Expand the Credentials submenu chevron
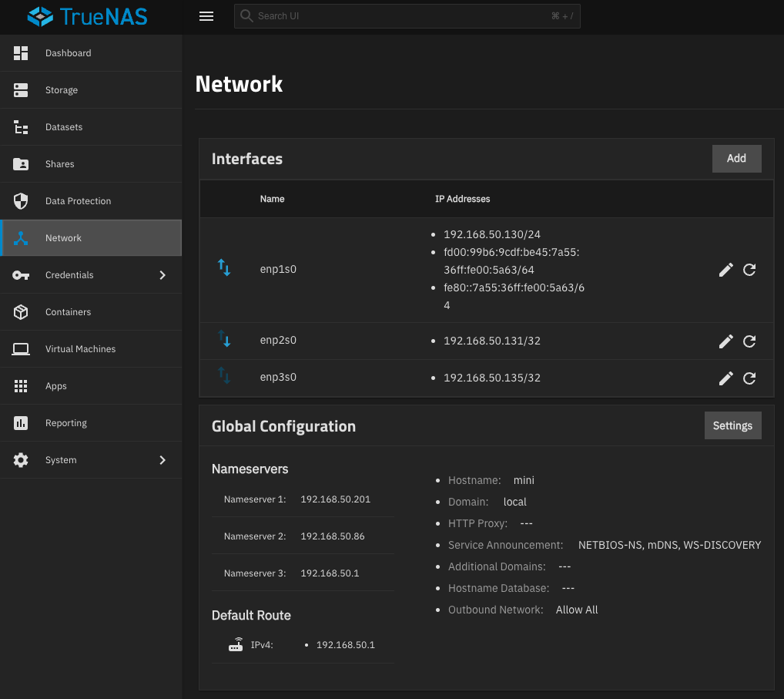The height and width of the screenshot is (699, 784). coord(162,275)
